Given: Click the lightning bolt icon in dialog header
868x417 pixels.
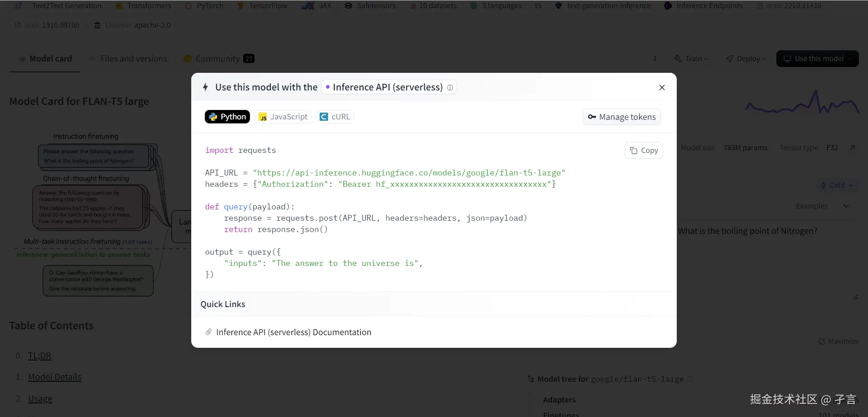Looking at the screenshot, I should coord(205,87).
